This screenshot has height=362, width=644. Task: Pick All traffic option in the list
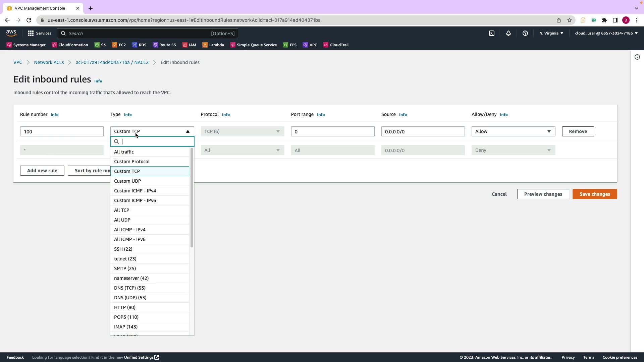tap(124, 152)
